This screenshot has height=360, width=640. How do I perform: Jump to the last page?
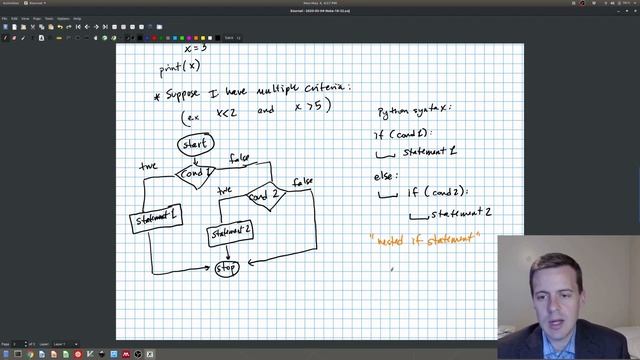pyautogui.click(x=105, y=27)
